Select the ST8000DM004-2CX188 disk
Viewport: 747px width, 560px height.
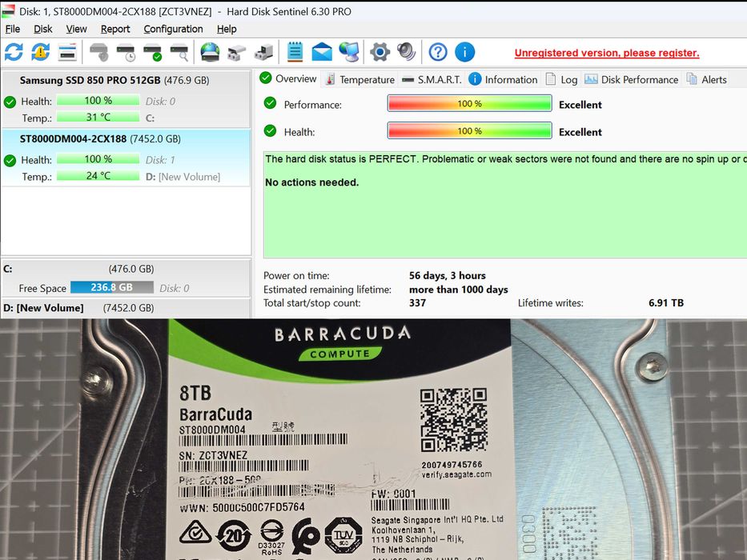point(126,158)
